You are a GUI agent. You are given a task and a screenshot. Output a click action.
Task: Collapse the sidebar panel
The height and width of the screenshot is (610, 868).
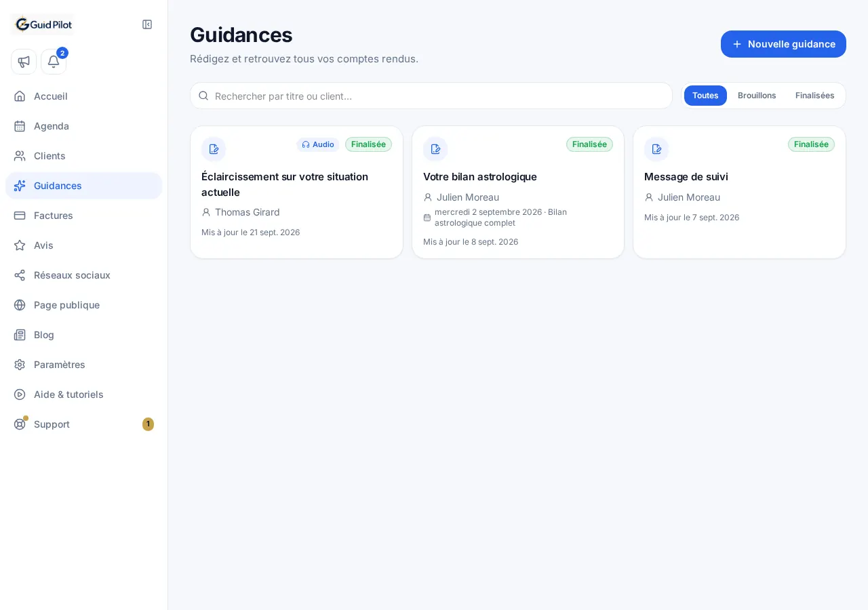point(147,24)
